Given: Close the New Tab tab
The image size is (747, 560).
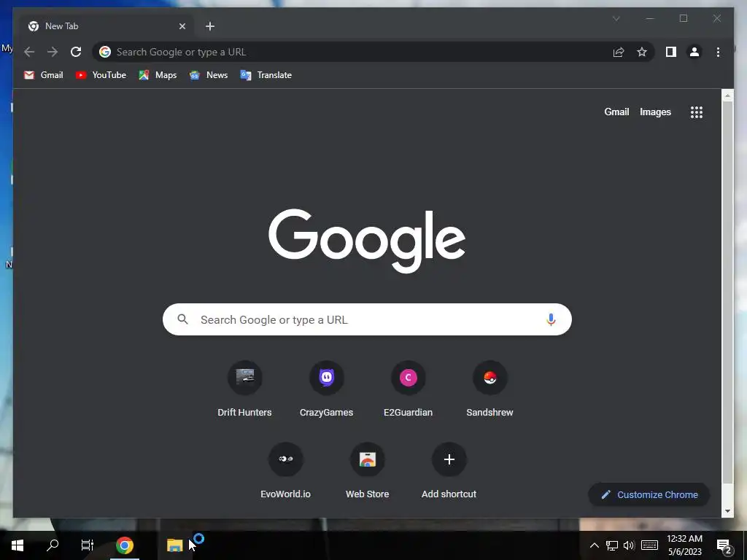Looking at the screenshot, I should pos(182,26).
